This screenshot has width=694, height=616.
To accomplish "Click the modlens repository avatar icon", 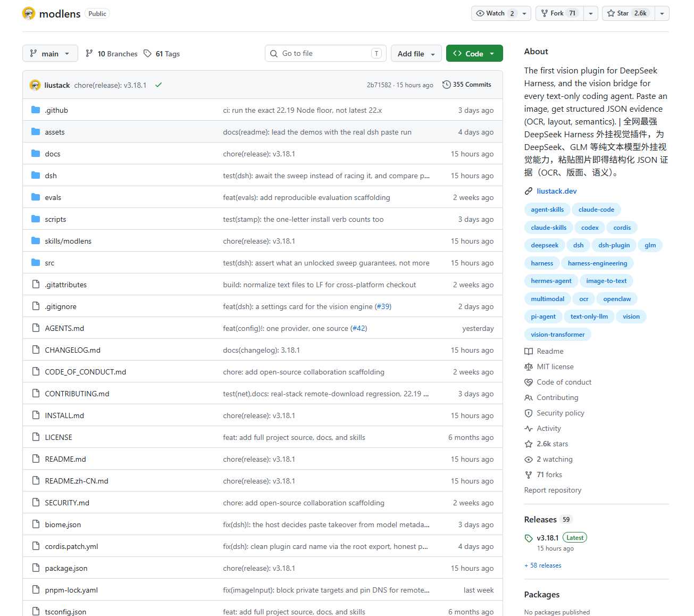I will [29, 13].
